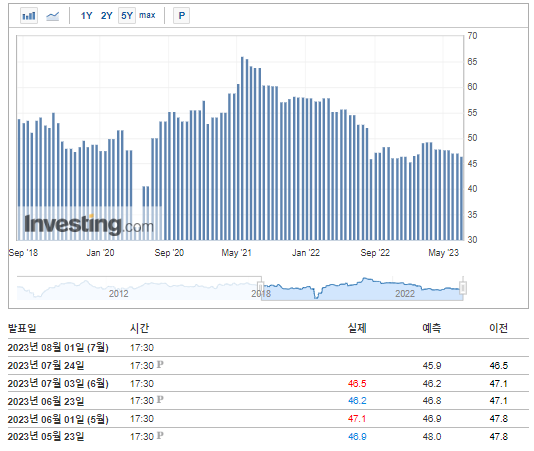
Task: Switch to bar chart view icon
Action: pyautogui.click(x=29, y=16)
